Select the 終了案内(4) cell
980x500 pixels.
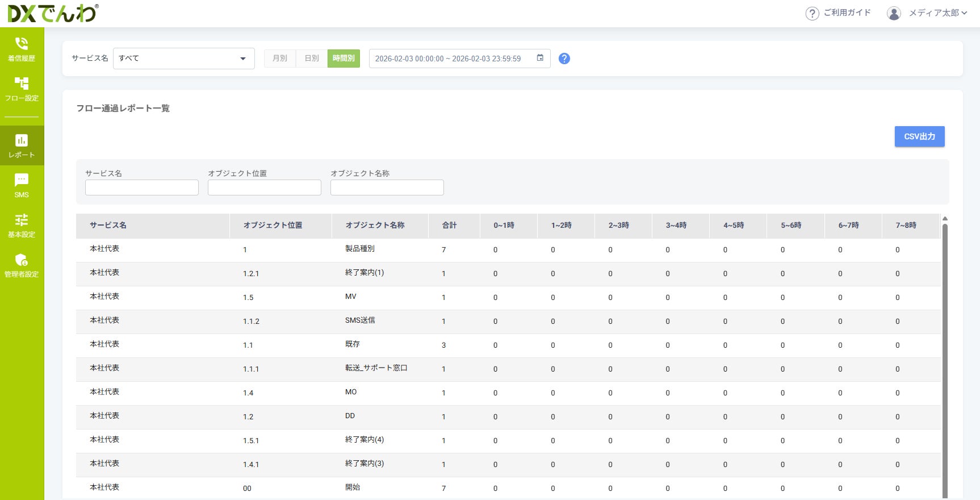[x=365, y=440]
